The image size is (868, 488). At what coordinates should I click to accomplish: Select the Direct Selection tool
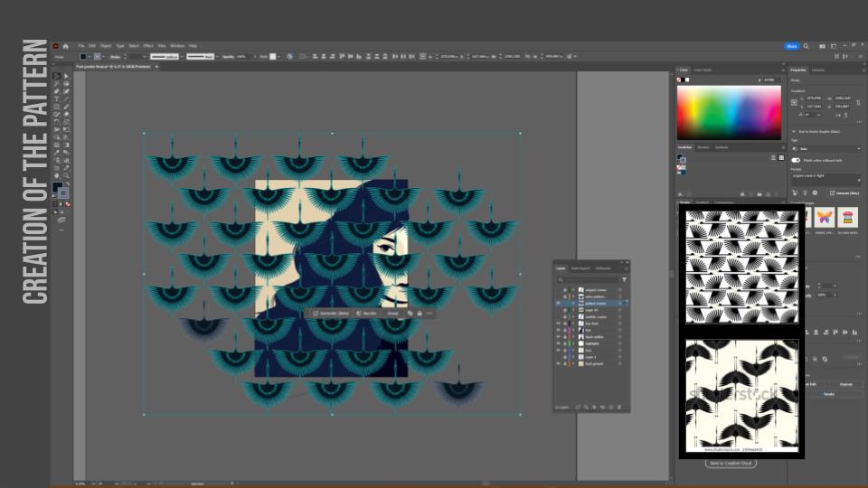coord(64,76)
